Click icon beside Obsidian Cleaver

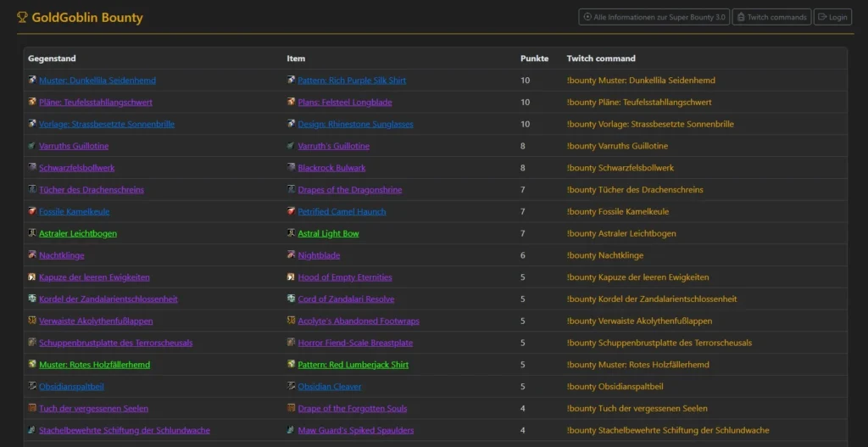[x=292, y=387]
